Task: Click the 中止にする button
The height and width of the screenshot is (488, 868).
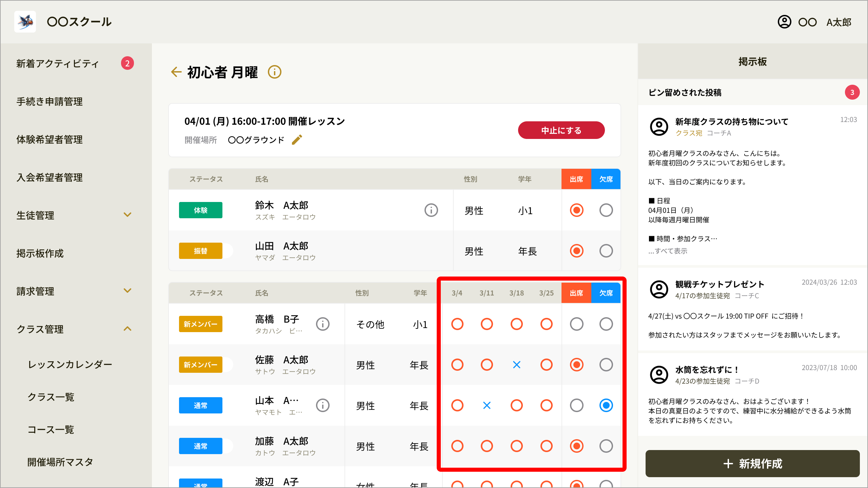Action: (x=561, y=130)
